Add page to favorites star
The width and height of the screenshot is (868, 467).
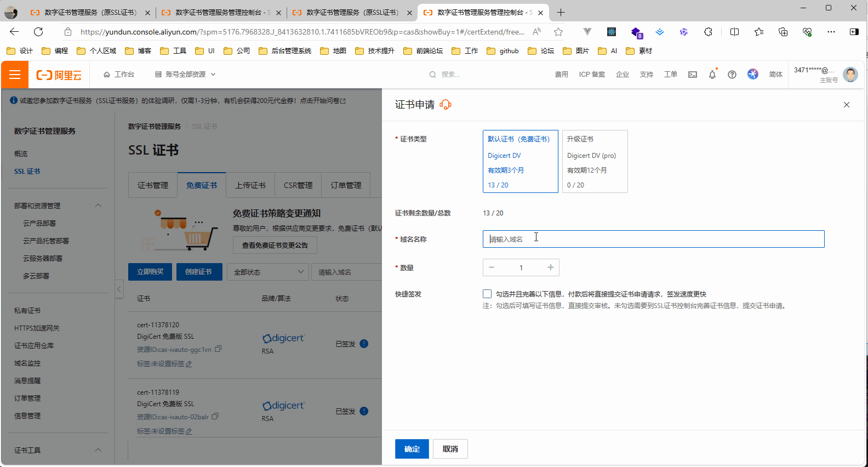558,32
